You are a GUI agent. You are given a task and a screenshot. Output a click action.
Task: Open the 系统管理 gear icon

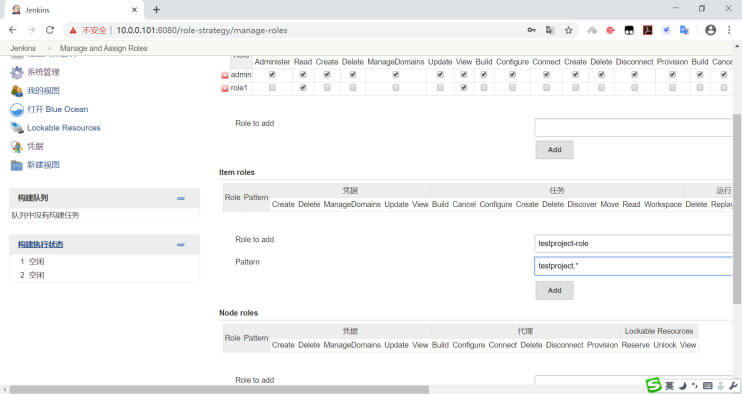(x=17, y=72)
